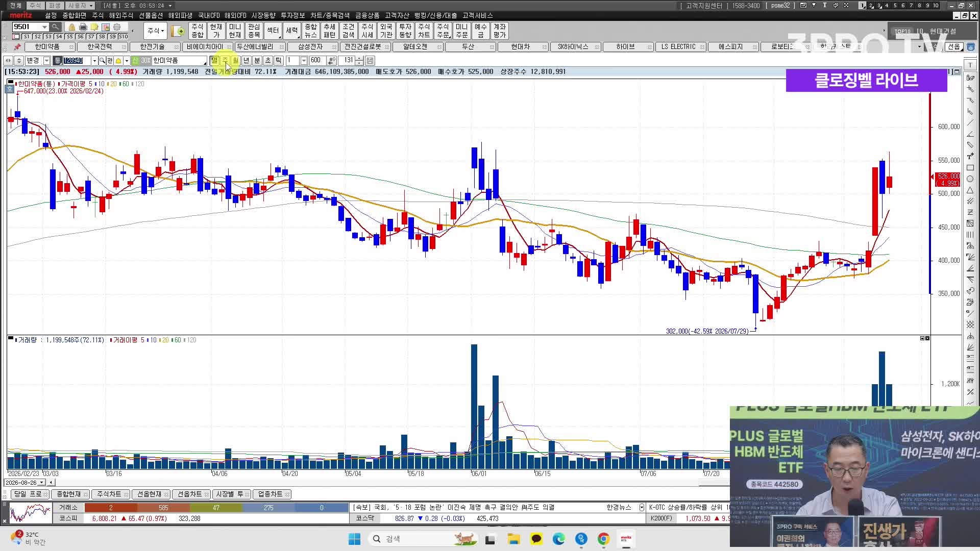
Task: Open the stock code 128940 dropdown arrow
Action: (94, 61)
